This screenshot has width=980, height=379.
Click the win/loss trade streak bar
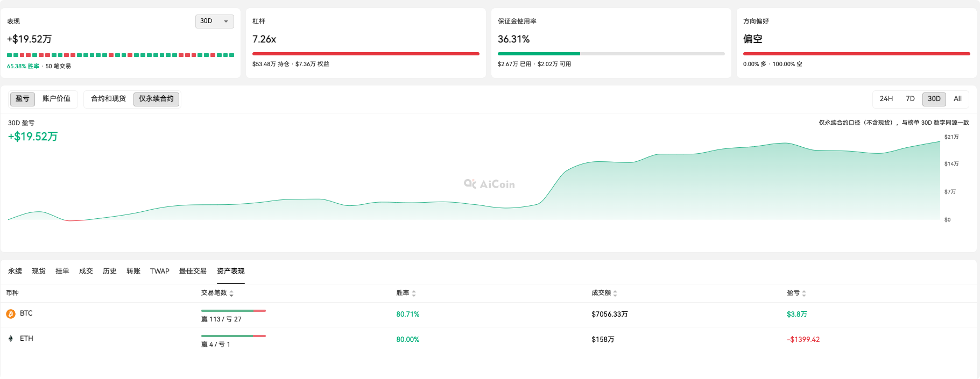point(121,55)
